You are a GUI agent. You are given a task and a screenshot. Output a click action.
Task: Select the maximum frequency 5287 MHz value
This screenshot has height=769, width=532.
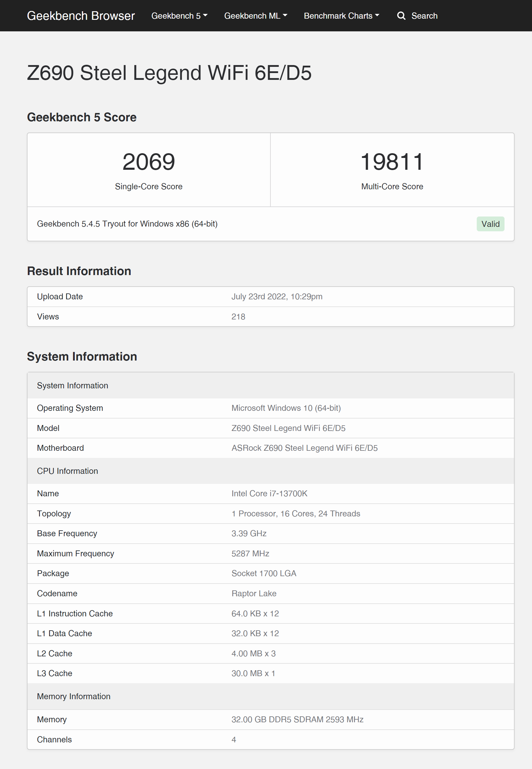coord(250,554)
